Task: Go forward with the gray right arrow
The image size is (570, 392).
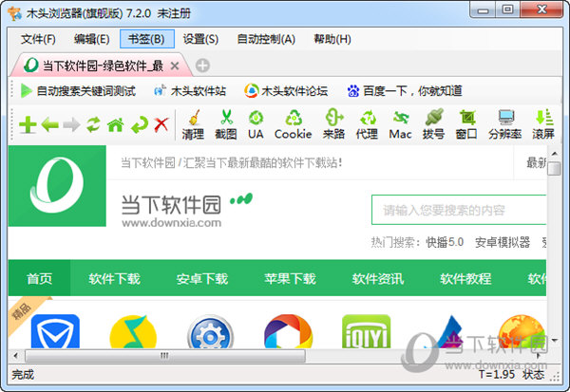Action: click(71, 125)
